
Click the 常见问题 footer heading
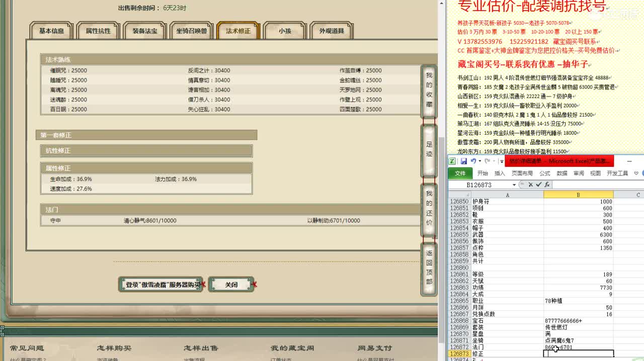click(x=27, y=348)
